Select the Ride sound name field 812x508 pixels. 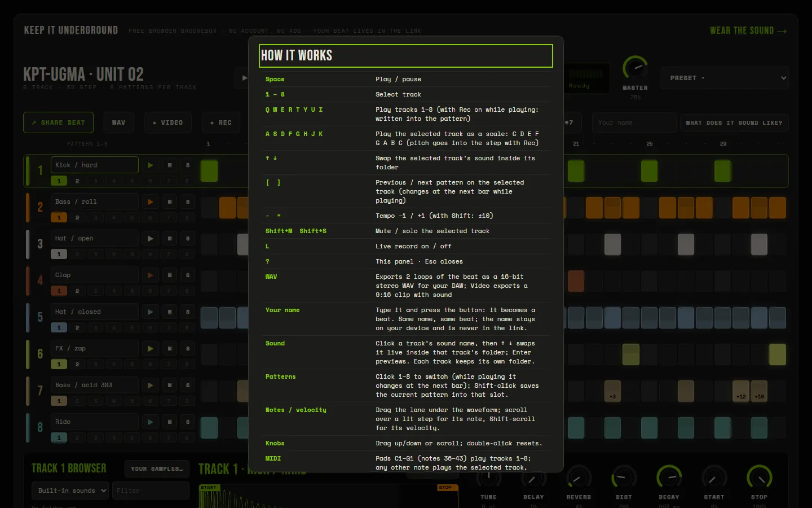point(94,422)
